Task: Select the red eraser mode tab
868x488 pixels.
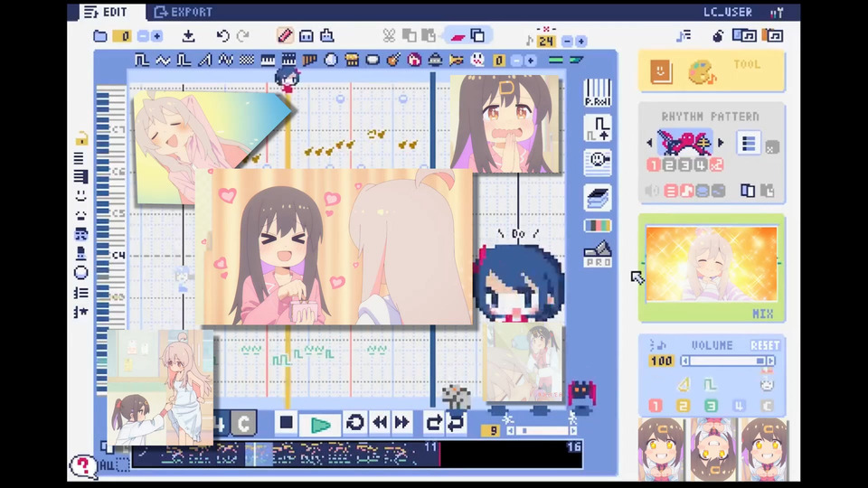Action: (458, 36)
